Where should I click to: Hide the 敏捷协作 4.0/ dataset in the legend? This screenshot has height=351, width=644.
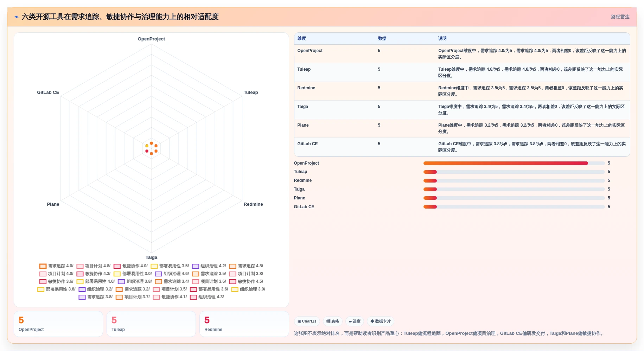click(x=131, y=266)
